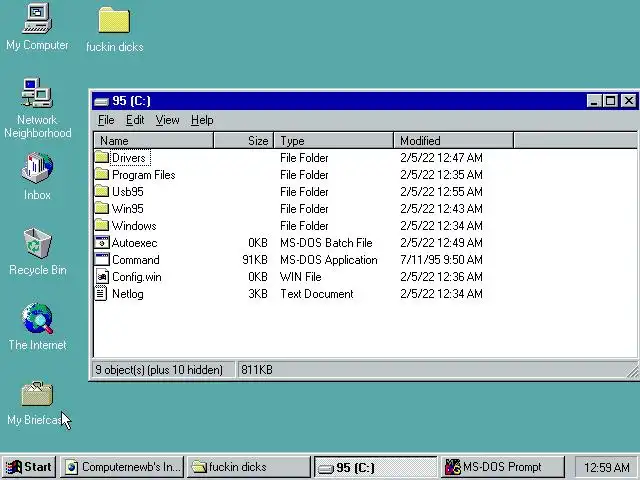Image resolution: width=640 pixels, height=480 pixels.
Task: Click the Drivers folder icon
Action: tap(102, 158)
